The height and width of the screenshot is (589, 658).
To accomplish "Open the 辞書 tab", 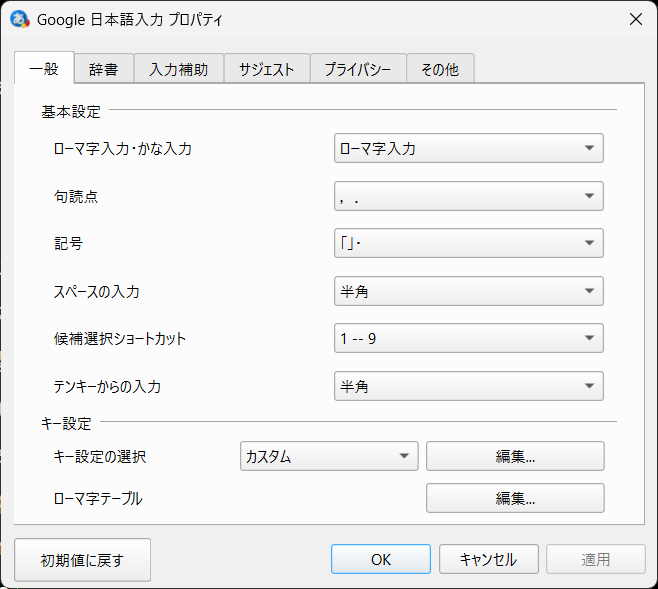I will pyautogui.click(x=104, y=69).
